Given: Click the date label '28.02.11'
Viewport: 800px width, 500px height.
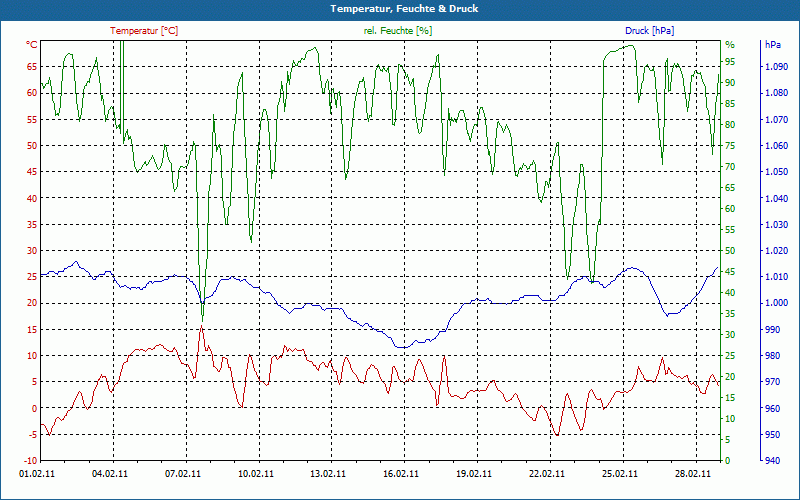Looking at the screenshot, I should tap(692, 474).
